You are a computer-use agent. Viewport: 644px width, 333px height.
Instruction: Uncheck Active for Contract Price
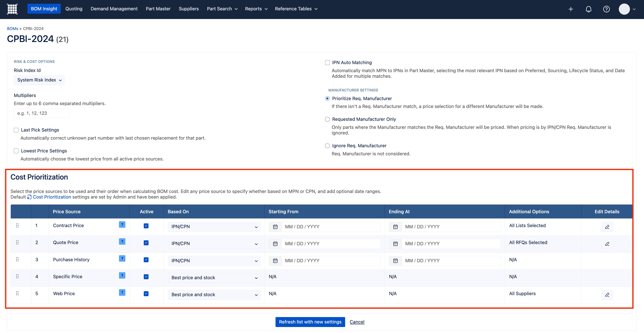pyautogui.click(x=146, y=226)
